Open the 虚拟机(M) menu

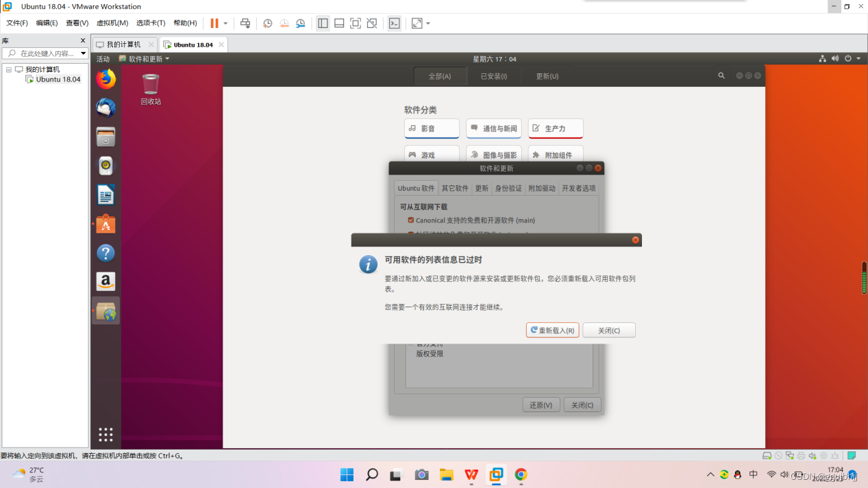pos(112,23)
